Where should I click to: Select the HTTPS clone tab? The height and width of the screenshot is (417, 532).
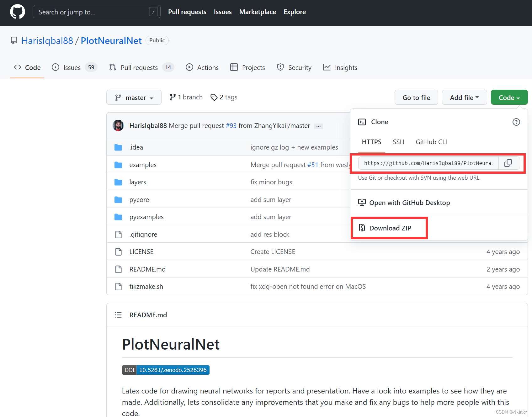(x=372, y=142)
